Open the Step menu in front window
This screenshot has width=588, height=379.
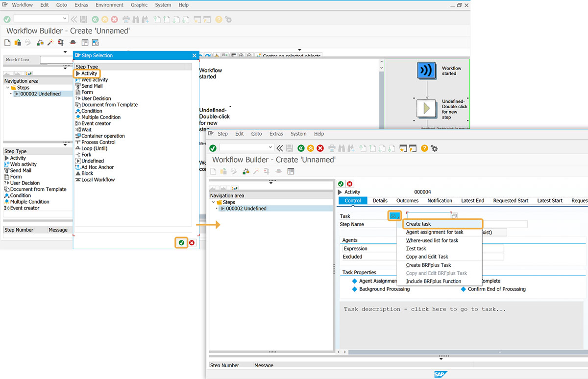coord(222,134)
